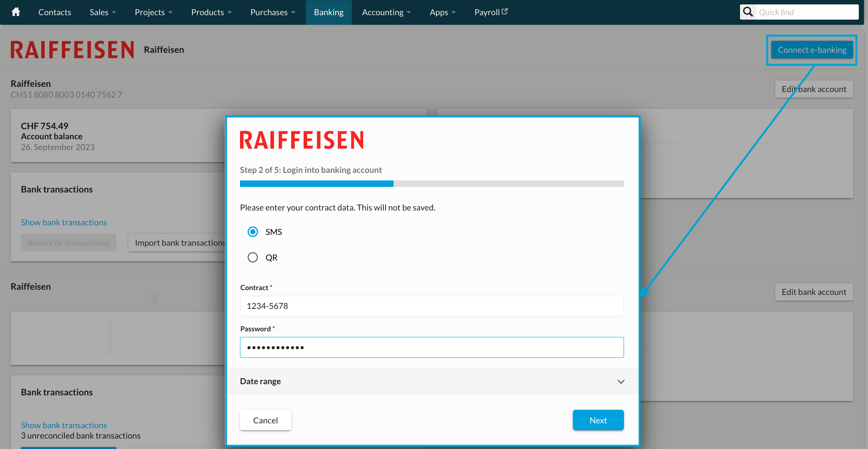Screen dimensions: 868x449
Task: Click the Raiffeisen logo in page header
Action: coord(72,50)
